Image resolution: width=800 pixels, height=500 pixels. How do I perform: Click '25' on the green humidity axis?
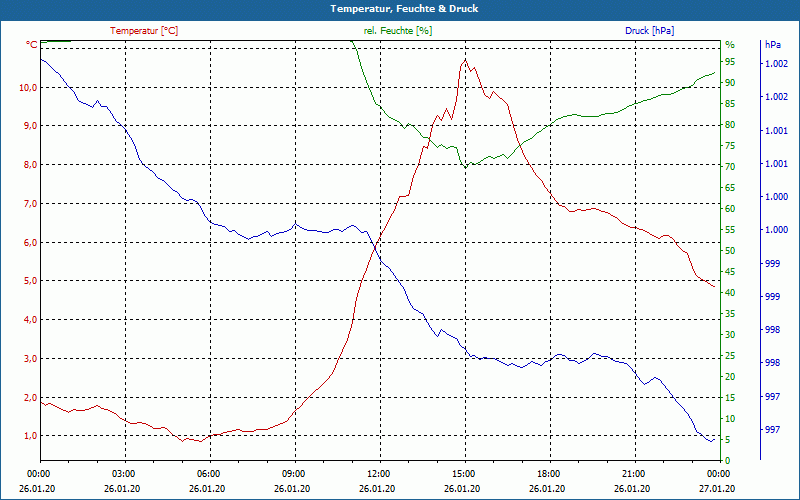[x=730, y=356]
